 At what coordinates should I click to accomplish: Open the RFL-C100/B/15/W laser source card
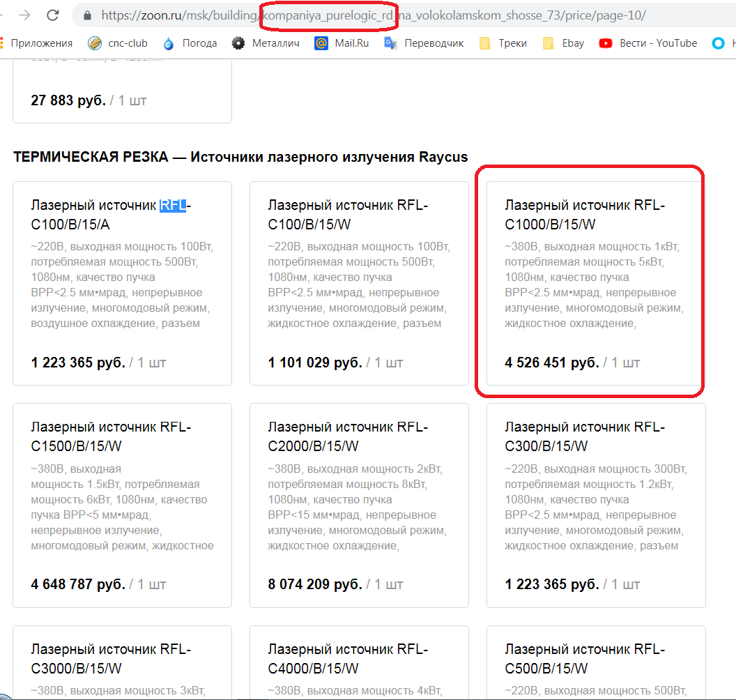coord(359,284)
